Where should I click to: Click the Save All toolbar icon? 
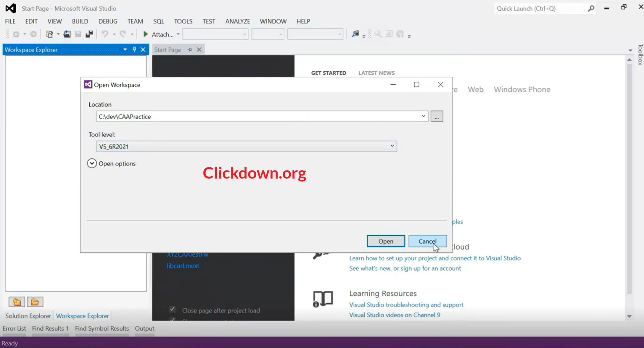click(x=89, y=34)
